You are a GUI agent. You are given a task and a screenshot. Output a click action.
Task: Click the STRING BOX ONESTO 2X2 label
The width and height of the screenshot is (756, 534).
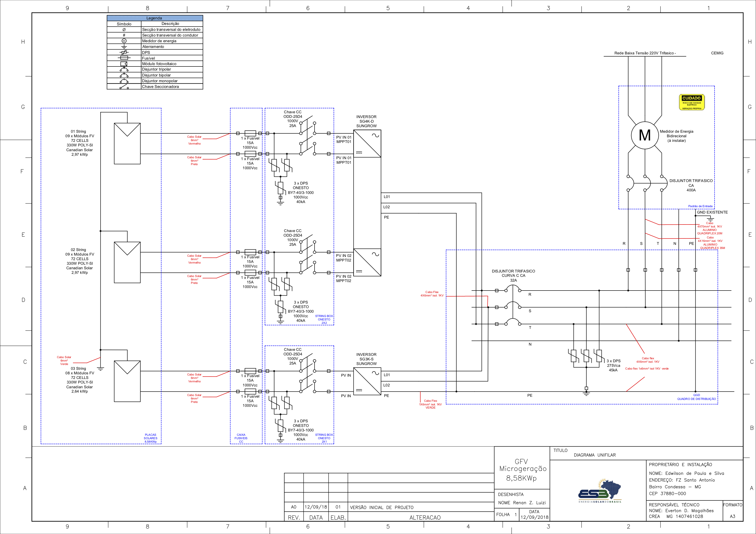point(324,320)
